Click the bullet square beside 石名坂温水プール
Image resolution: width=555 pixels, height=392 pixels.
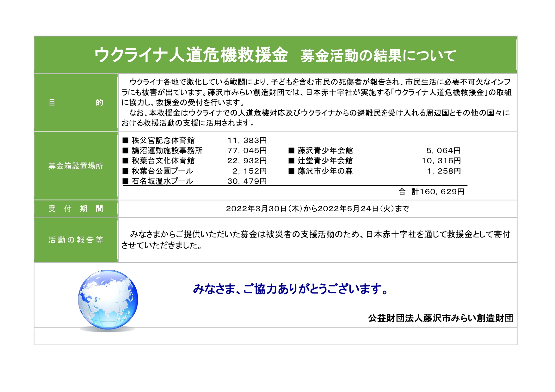click(126, 181)
